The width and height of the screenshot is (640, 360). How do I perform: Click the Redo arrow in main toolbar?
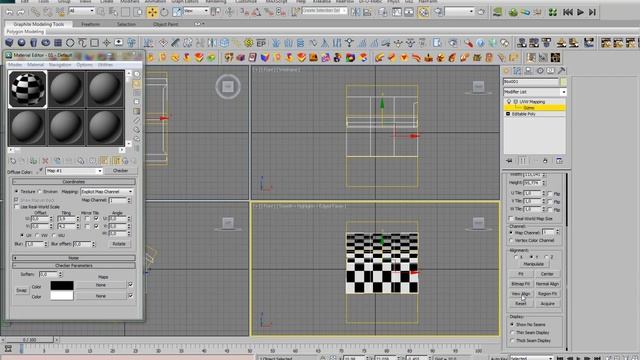click(x=20, y=12)
